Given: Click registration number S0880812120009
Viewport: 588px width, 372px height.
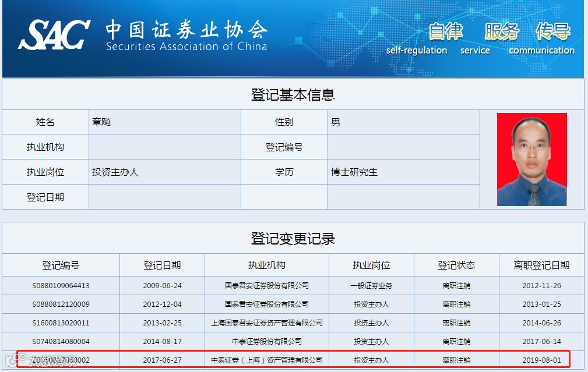Looking at the screenshot, I should (x=61, y=304).
